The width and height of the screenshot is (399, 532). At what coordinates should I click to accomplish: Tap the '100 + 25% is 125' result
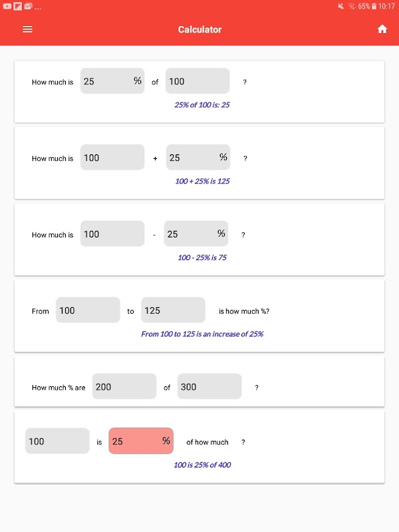click(202, 181)
